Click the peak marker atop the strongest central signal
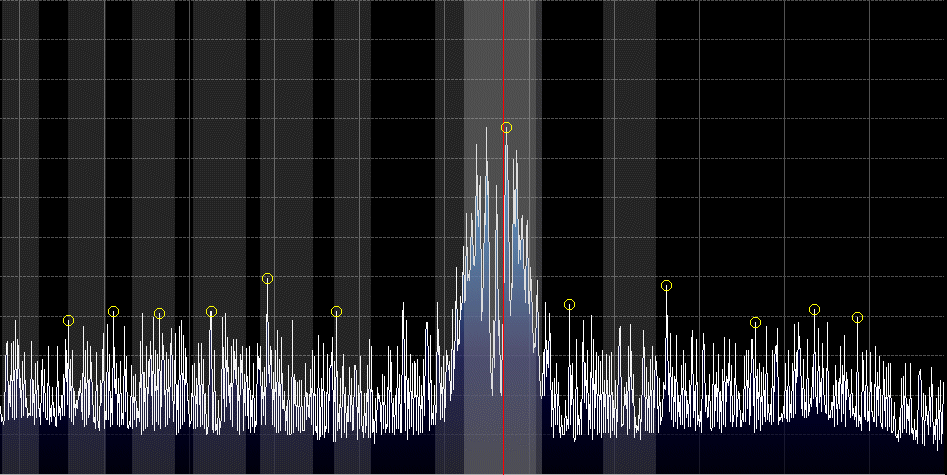Image resolution: width=947 pixels, height=475 pixels. tap(506, 128)
